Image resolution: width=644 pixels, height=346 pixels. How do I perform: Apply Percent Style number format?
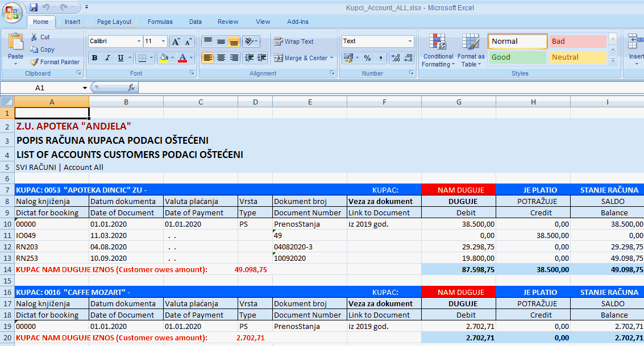[367, 58]
